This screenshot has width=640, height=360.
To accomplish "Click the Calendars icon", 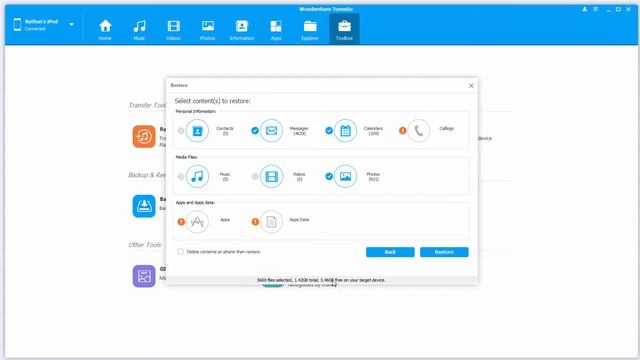I will coord(345,131).
